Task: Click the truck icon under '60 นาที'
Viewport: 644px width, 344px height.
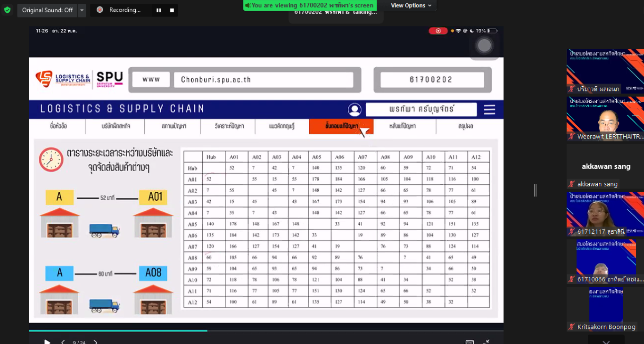Action: coord(104,306)
